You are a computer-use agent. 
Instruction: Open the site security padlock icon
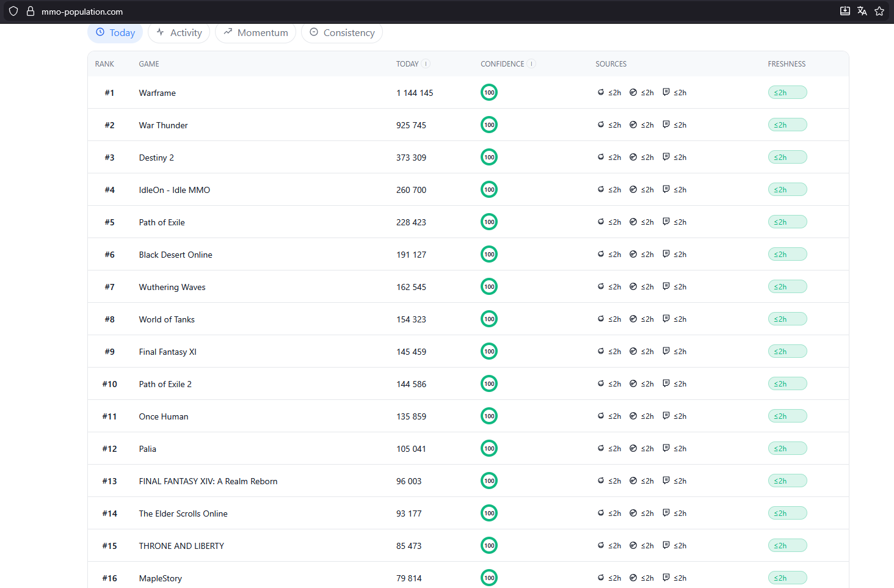point(31,11)
